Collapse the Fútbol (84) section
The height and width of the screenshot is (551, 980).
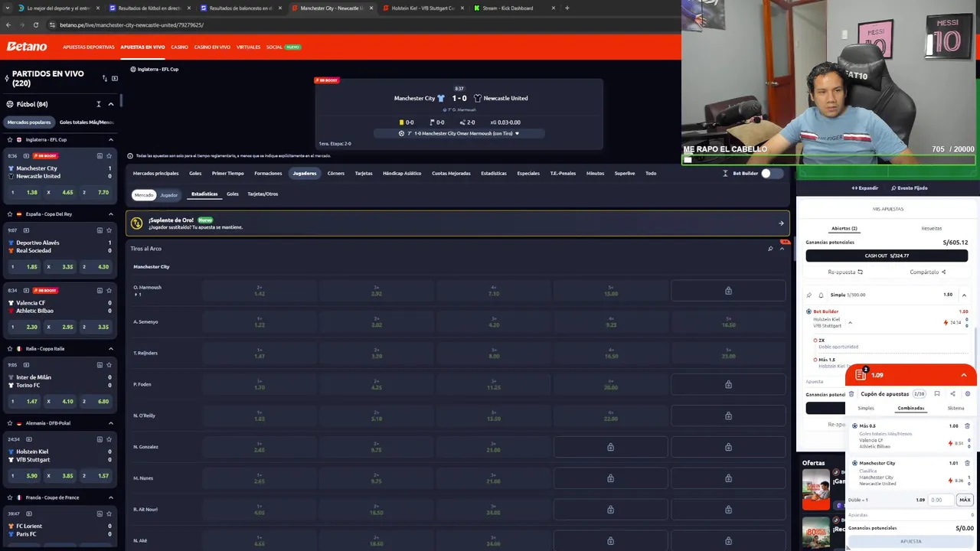point(110,104)
